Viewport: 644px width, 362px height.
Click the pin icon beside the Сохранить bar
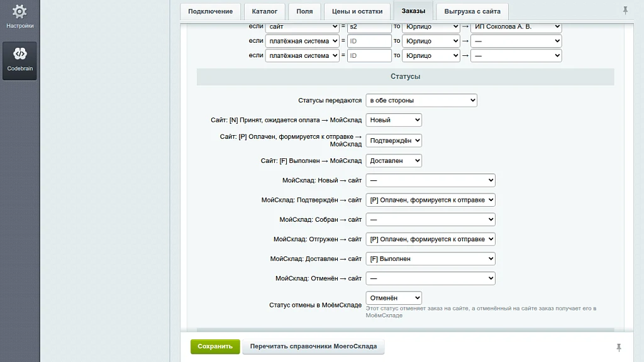pos(619,348)
